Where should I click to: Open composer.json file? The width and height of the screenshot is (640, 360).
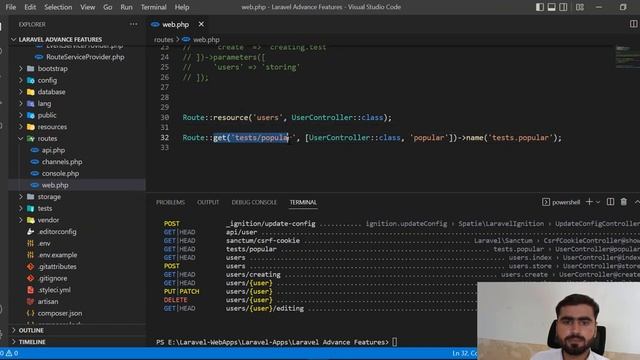point(60,313)
